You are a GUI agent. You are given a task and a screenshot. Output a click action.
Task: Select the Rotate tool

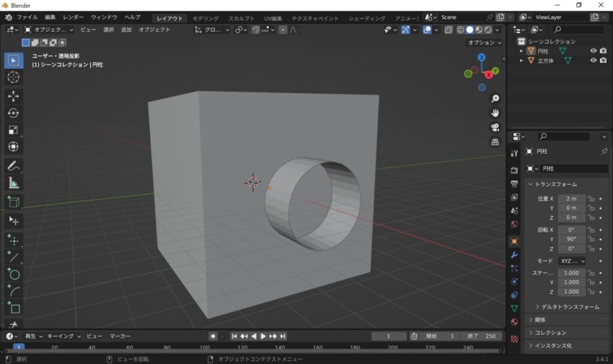point(13,113)
